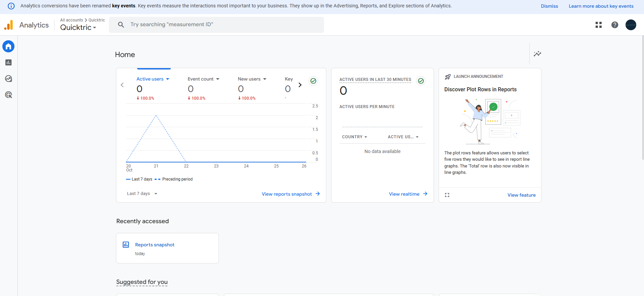Screen dimensions: 644x296
Task: Open the Active users metric dropdown
Action: (x=153, y=79)
